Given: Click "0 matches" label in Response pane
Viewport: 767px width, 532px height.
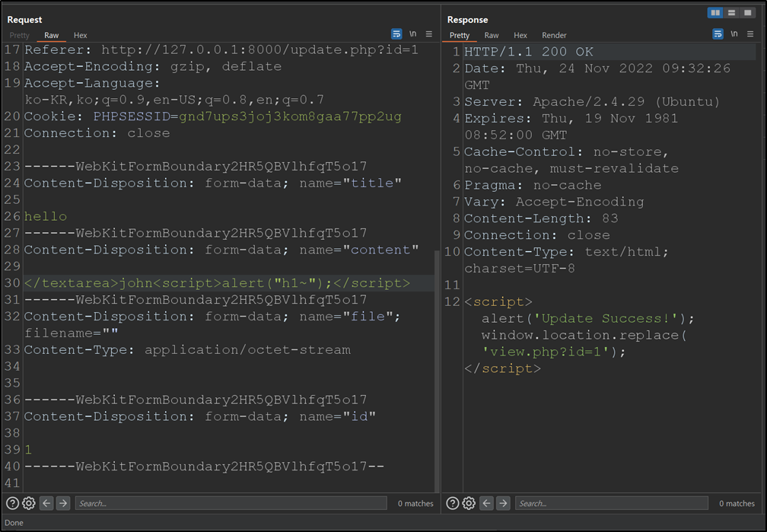Looking at the screenshot, I should [737, 503].
